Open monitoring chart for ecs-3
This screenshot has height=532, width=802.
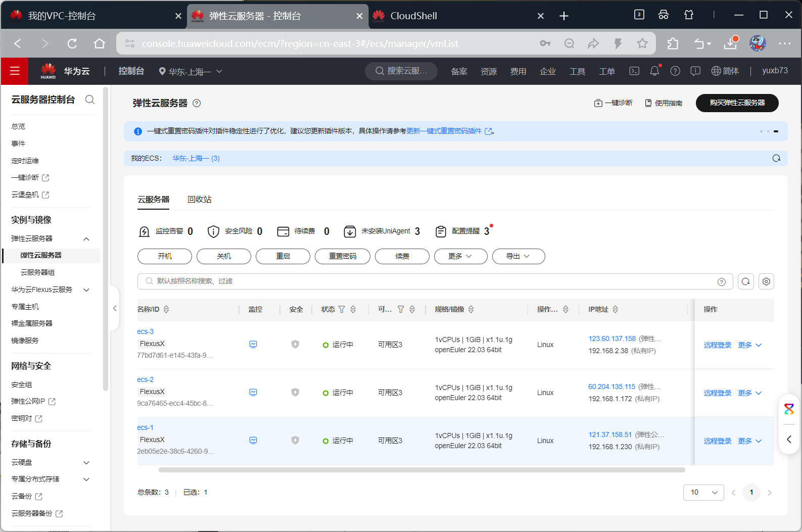(x=253, y=345)
